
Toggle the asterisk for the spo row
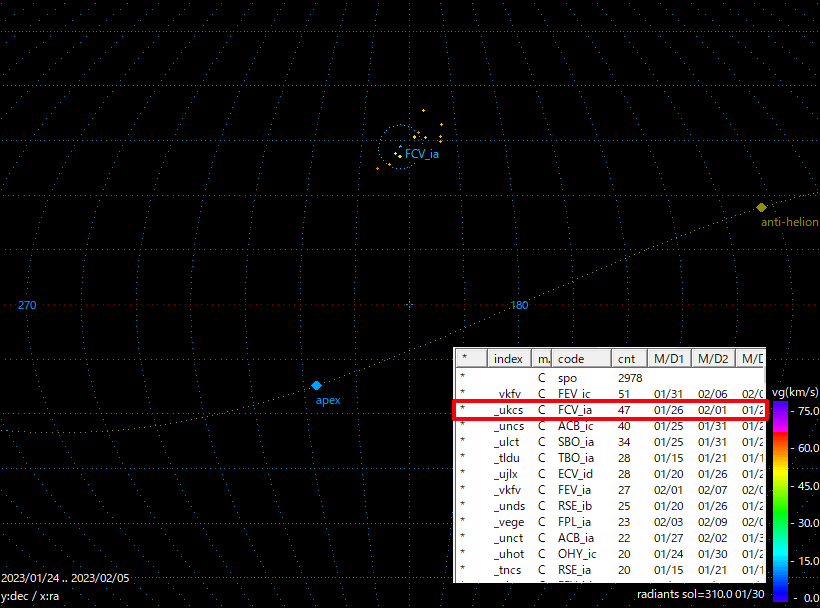[462, 378]
